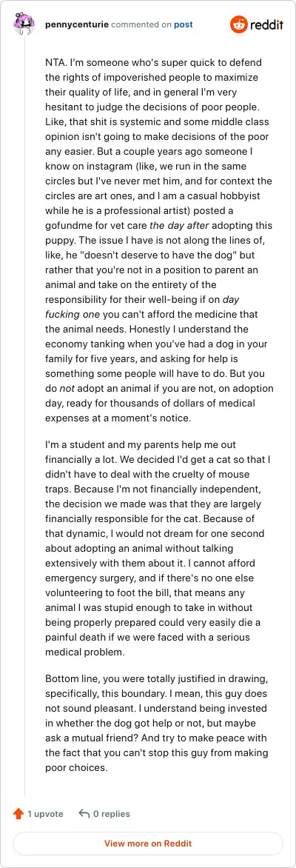Click the '1 upvote' count label
296x868 pixels.
[45, 814]
